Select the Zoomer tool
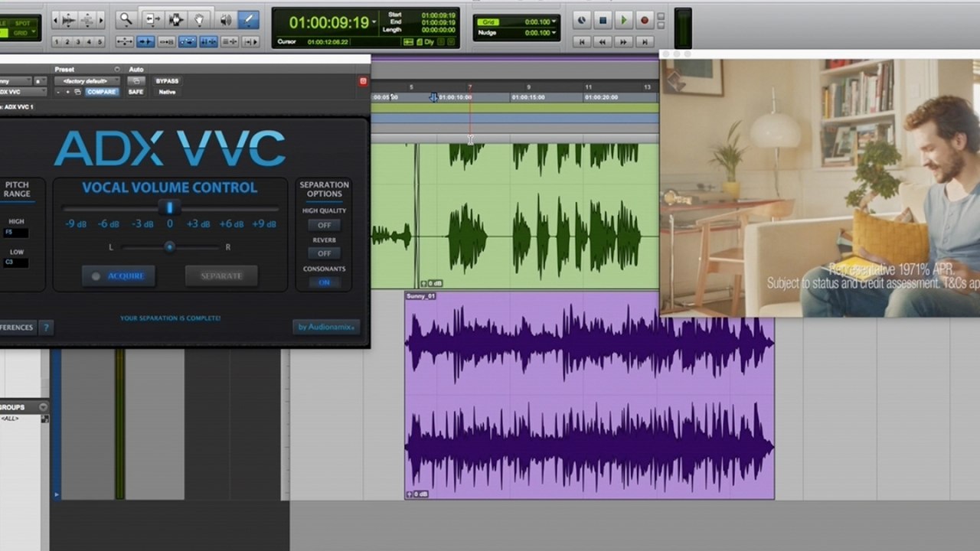This screenshot has height=551, width=980. (x=125, y=20)
